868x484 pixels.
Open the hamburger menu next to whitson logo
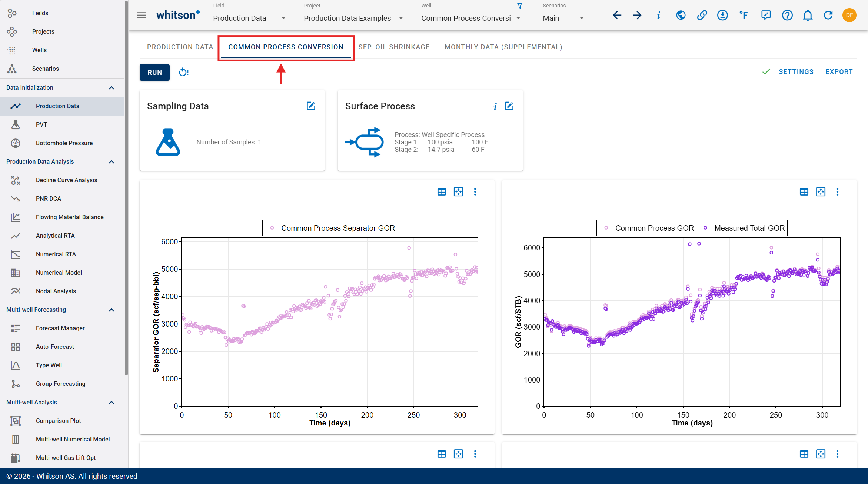(x=142, y=15)
